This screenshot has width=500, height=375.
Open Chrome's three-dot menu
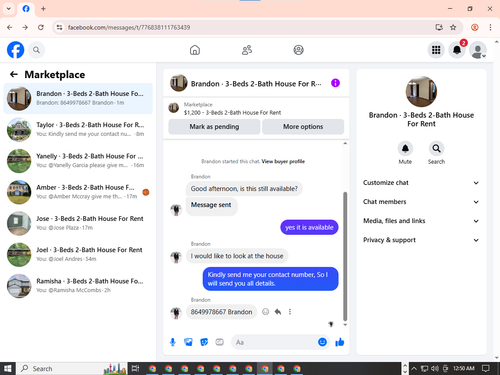point(490,27)
